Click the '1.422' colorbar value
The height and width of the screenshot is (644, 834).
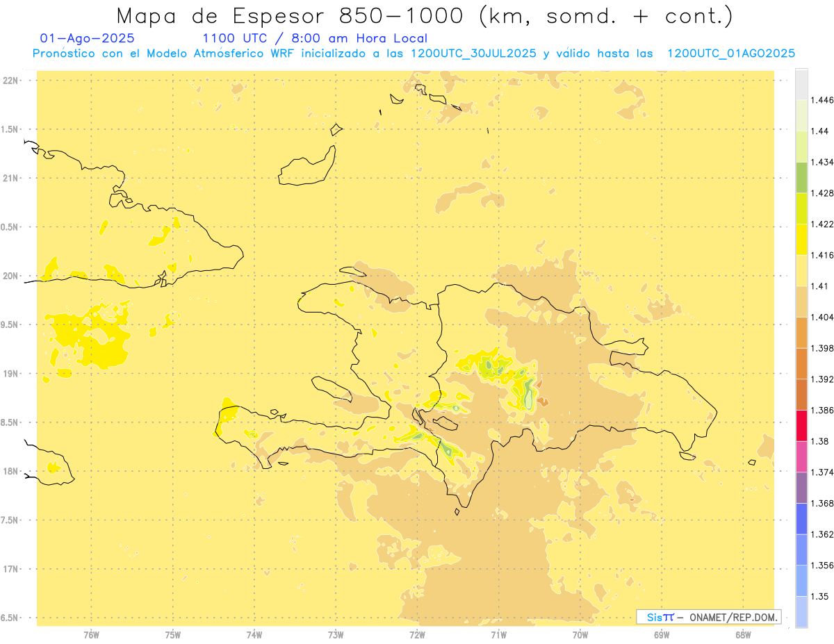pos(822,224)
